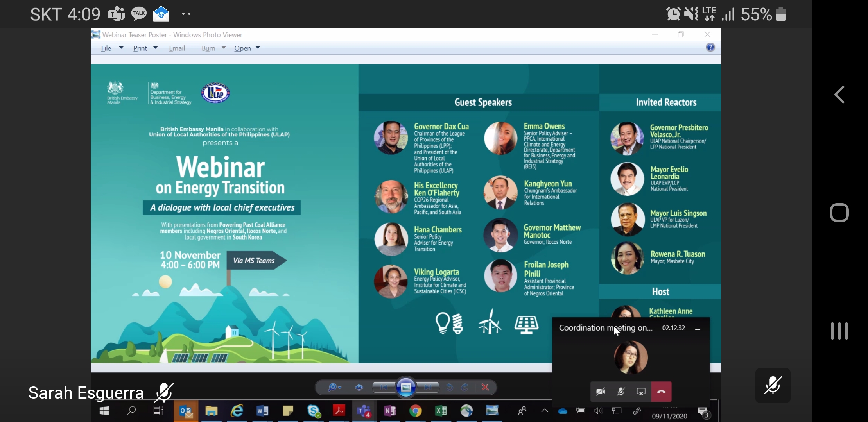
Task: Toggle camera in Teams mini window
Action: 601,392
